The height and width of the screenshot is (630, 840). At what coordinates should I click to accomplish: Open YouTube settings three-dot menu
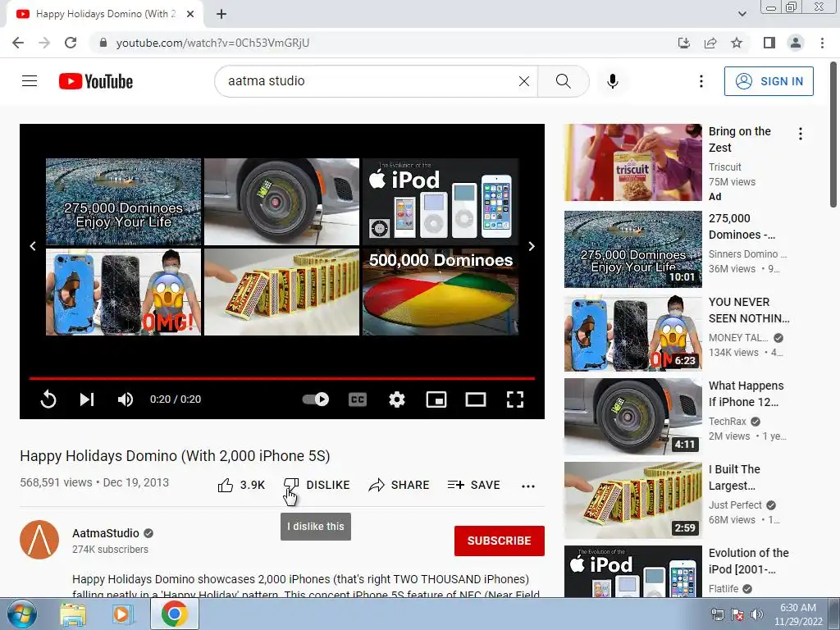[701, 81]
